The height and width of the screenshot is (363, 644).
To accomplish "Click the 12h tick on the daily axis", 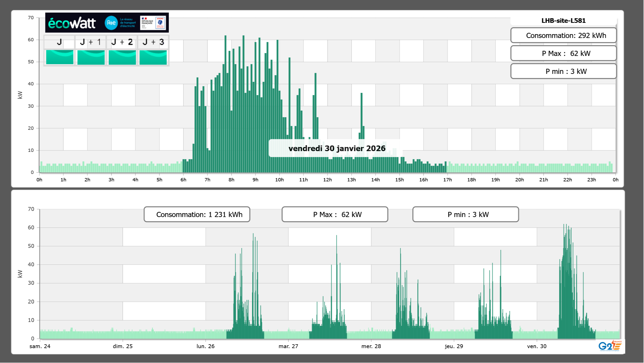I will [327, 180].
